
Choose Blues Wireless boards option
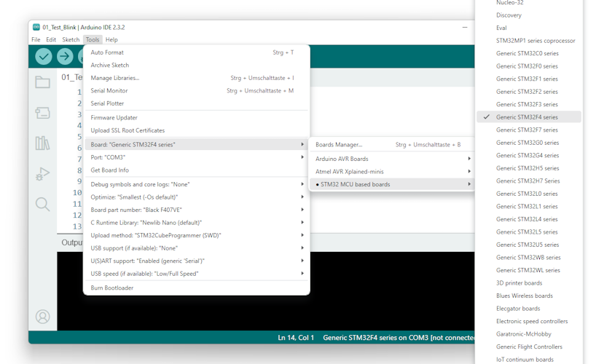click(529, 296)
